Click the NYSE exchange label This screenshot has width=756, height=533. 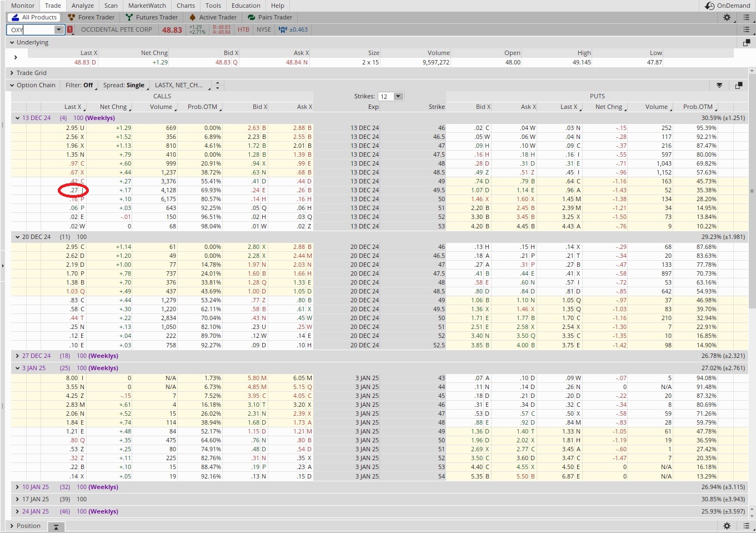coord(263,29)
